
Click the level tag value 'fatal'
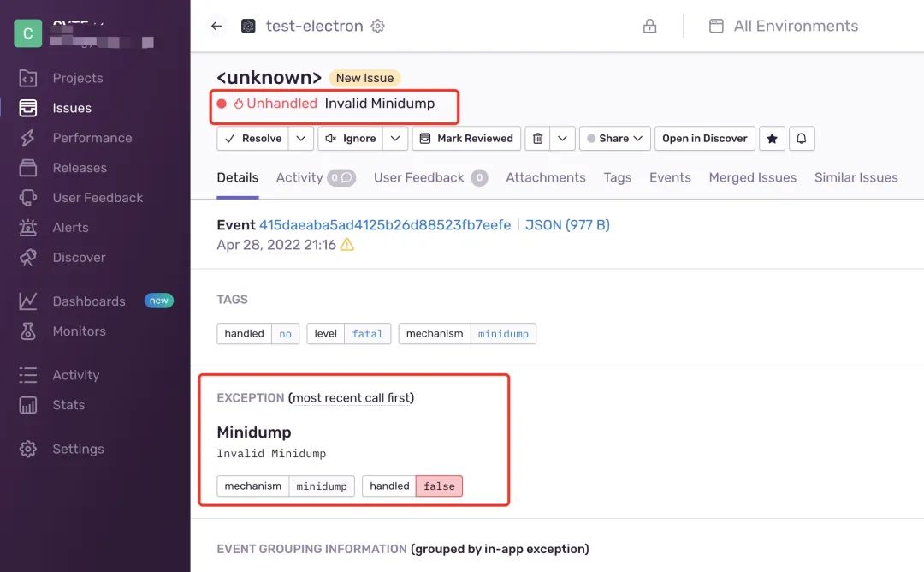click(367, 334)
